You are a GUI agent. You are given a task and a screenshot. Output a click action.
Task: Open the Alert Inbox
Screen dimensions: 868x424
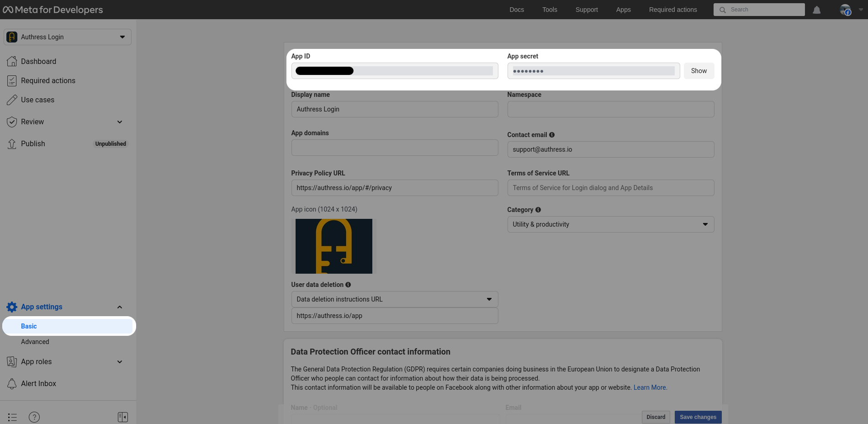[x=38, y=383]
